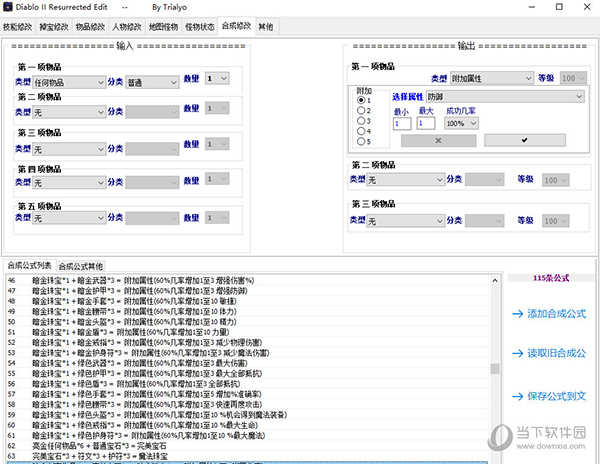This screenshot has width=600, height=464.
Task: Select formula row 62 完美宝石
Action: pos(247,446)
